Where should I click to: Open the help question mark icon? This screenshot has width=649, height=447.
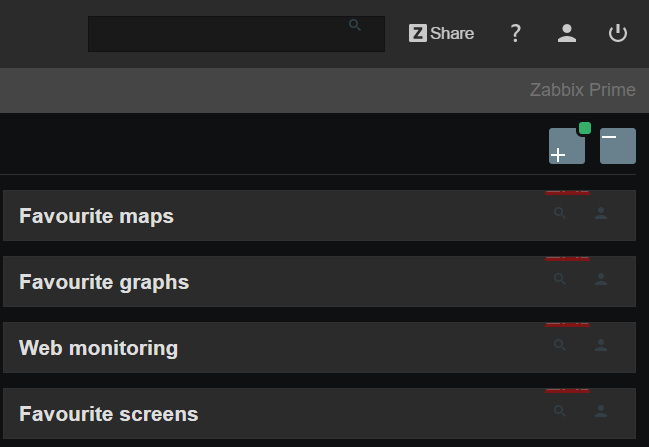(516, 33)
